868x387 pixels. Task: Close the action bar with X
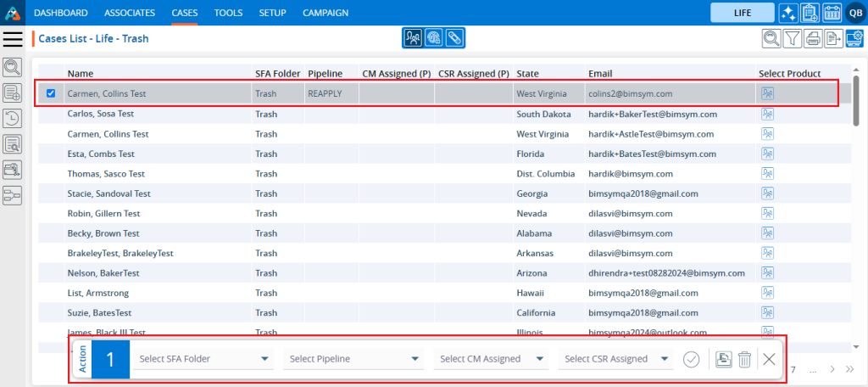[x=769, y=359]
